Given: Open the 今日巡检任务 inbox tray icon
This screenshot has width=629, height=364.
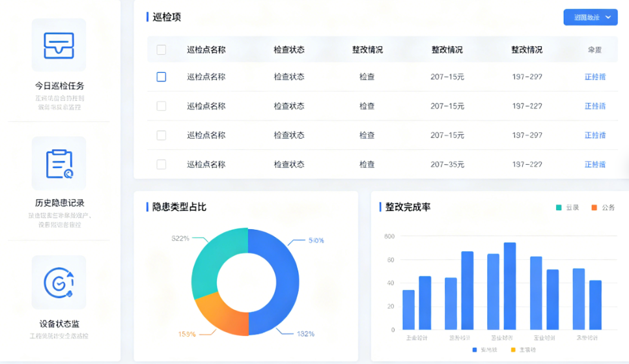Looking at the screenshot, I should pyautogui.click(x=59, y=46).
